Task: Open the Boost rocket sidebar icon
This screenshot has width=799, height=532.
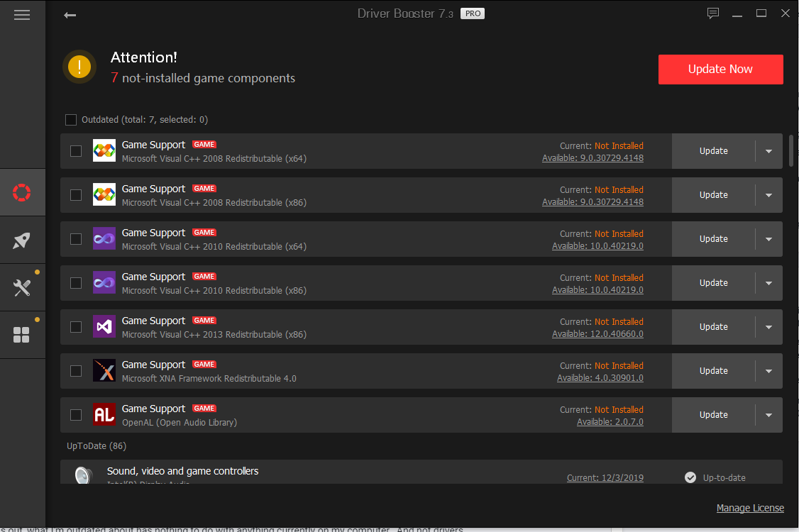Action: coord(22,240)
